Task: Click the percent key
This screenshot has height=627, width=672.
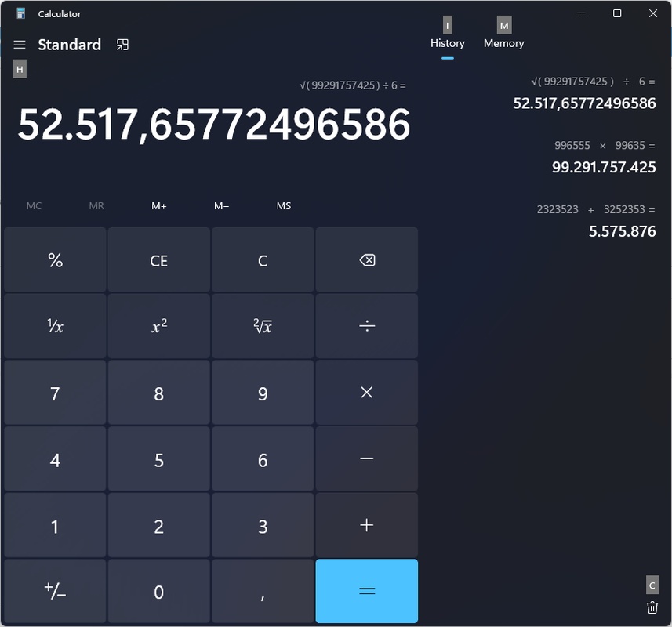Action: (x=56, y=260)
